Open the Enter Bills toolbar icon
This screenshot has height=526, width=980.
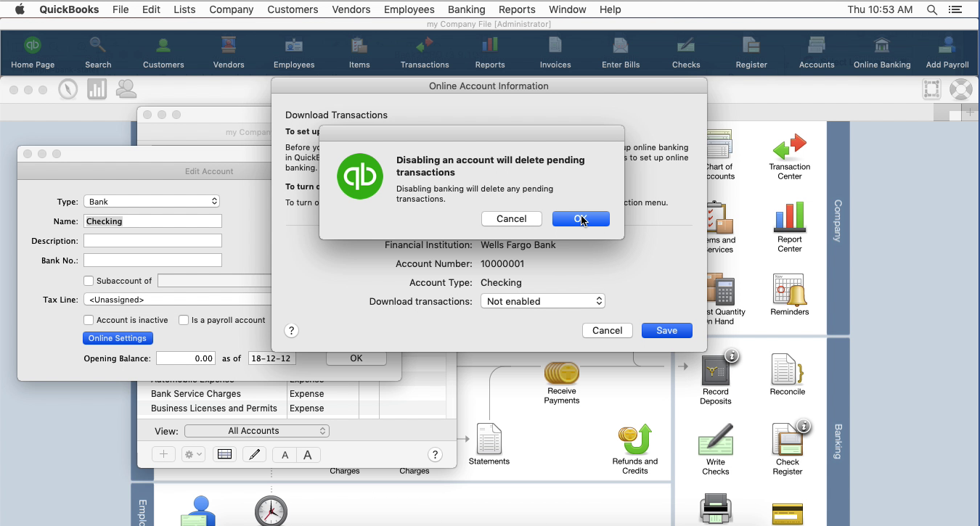click(621, 53)
